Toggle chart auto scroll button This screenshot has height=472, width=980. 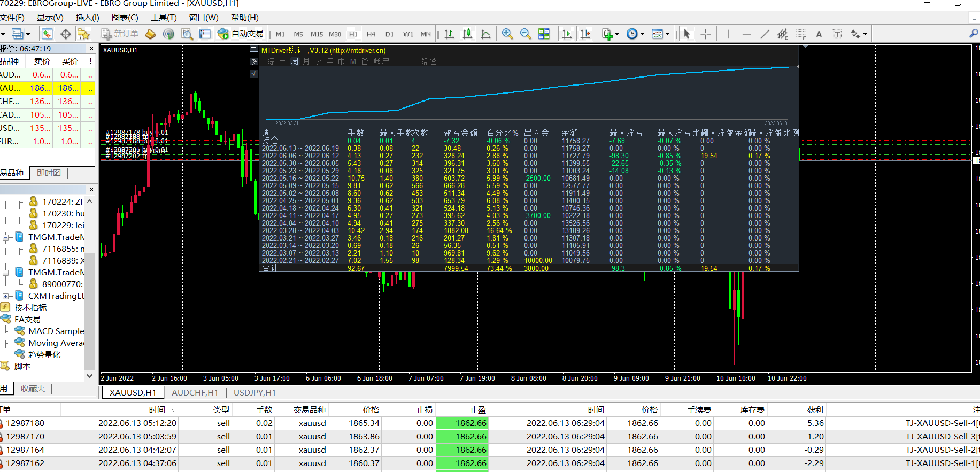pos(567,34)
